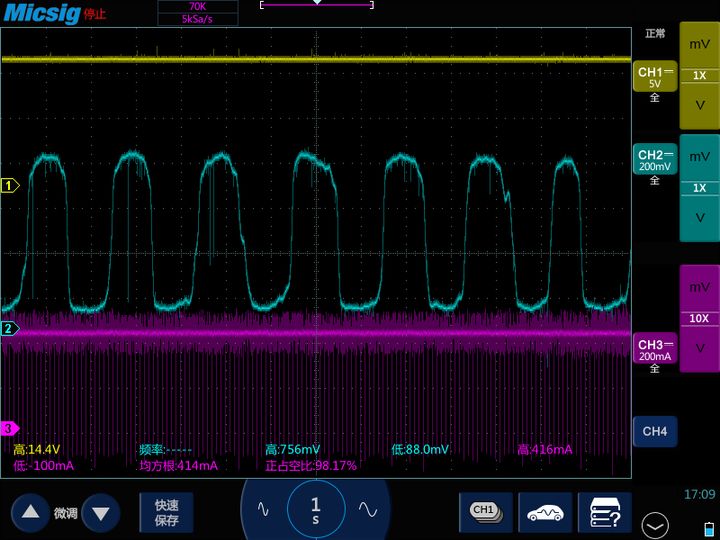This screenshot has height=540, width=720.
Task: Open the help and settings icon
Action: point(605,511)
